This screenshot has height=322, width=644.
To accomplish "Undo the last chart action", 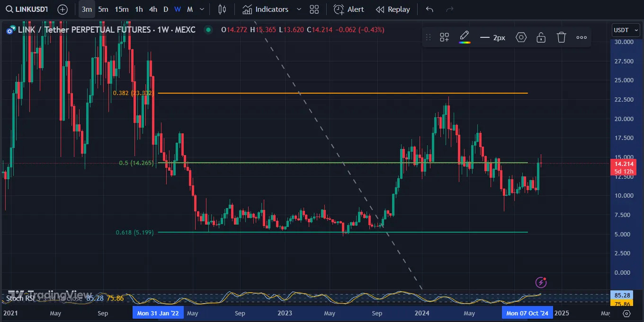I will (429, 9).
